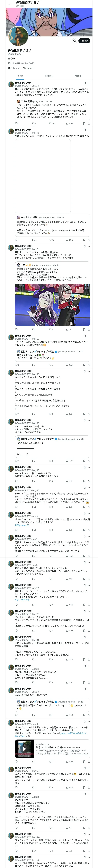Share the May 13 post
Image resolution: width=98 pixels, height=868 pixels.
click(x=89, y=481)
